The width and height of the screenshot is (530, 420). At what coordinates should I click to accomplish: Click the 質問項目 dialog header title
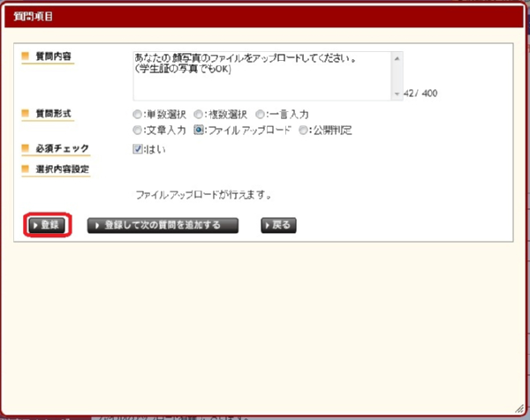pyautogui.click(x=34, y=16)
